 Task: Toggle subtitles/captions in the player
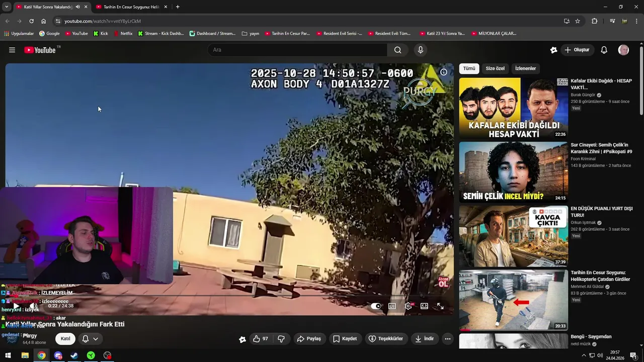(x=392, y=306)
